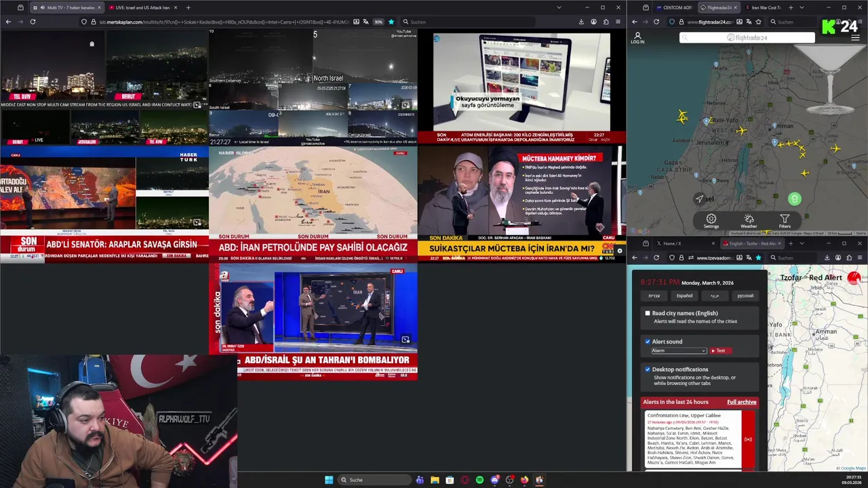Open the settings gear on CNN Türk stream
Screen dimensions: 868x488
619,251
